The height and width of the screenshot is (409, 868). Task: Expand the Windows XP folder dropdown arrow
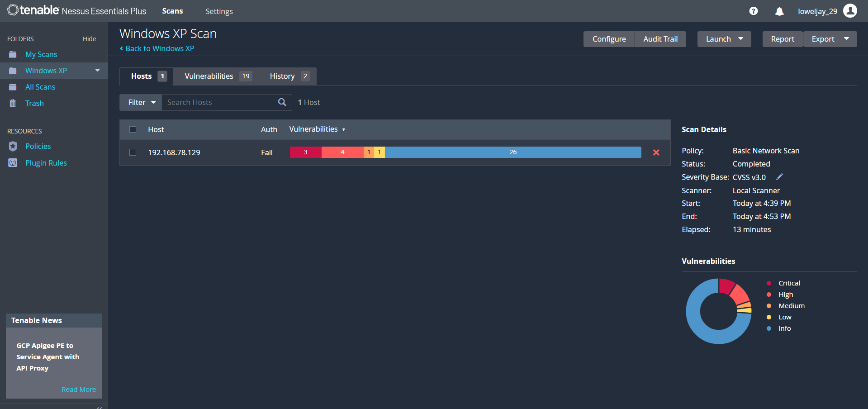coord(97,71)
